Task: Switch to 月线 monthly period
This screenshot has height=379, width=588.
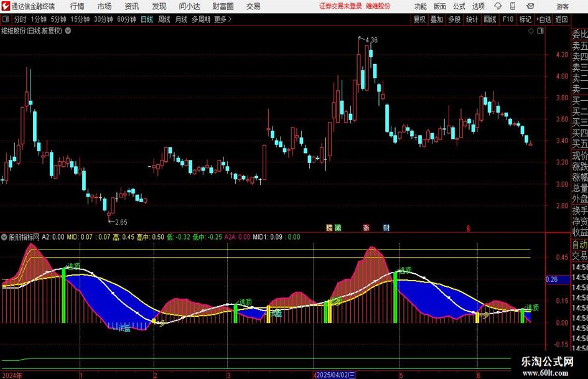Action: [182, 19]
